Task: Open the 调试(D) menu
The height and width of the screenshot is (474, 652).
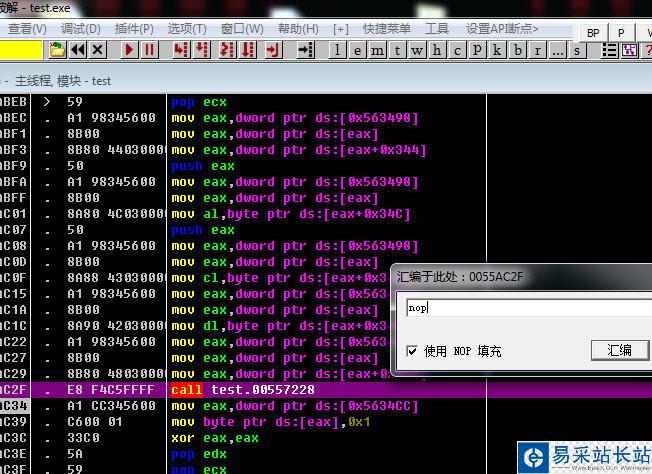Action: coord(81,29)
